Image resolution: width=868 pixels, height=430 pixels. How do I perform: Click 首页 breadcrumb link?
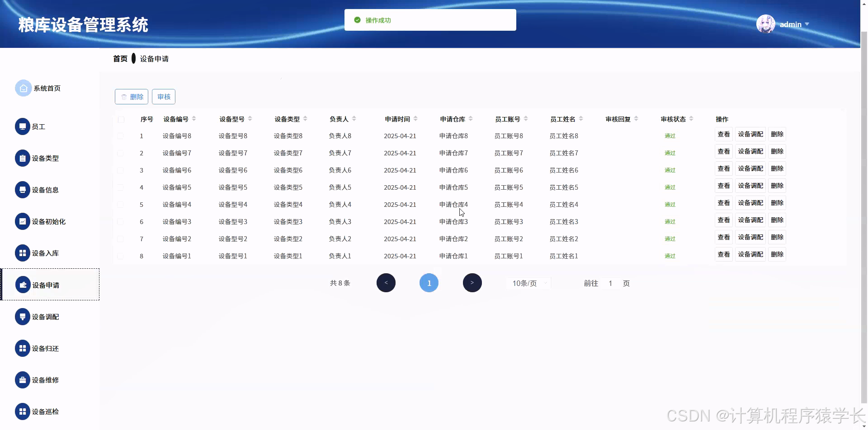coord(120,59)
